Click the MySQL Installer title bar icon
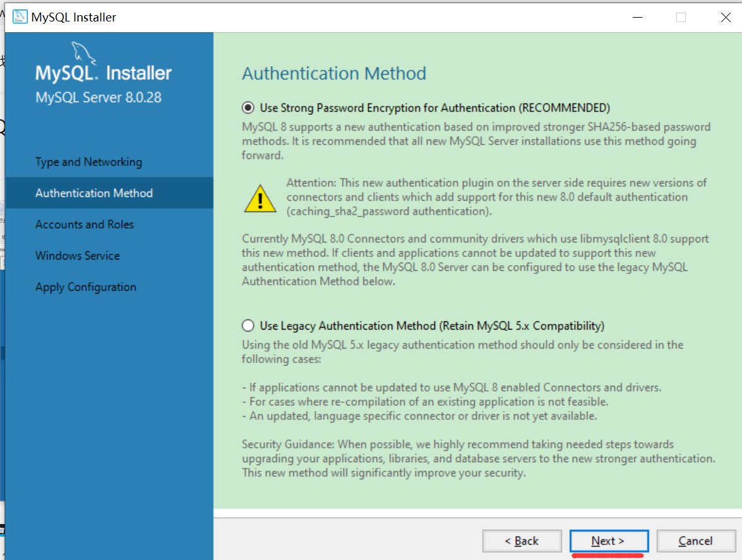Screen dimensions: 742x560 [x=20, y=17]
